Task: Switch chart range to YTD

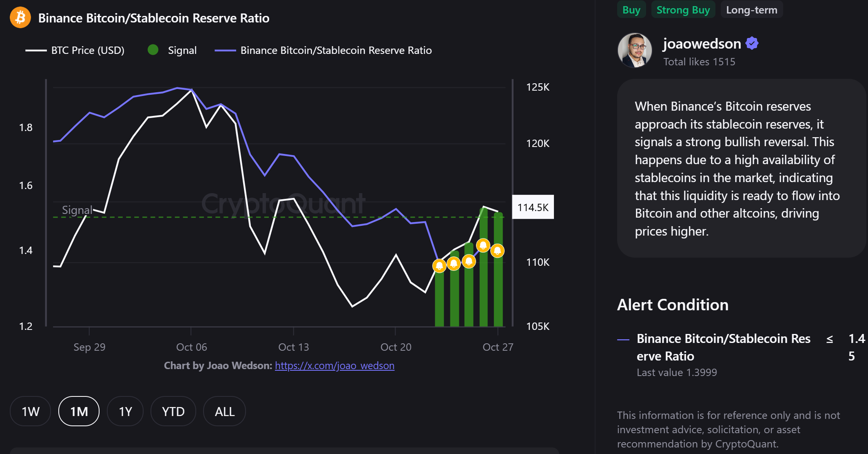Action: (x=173, y=411)
